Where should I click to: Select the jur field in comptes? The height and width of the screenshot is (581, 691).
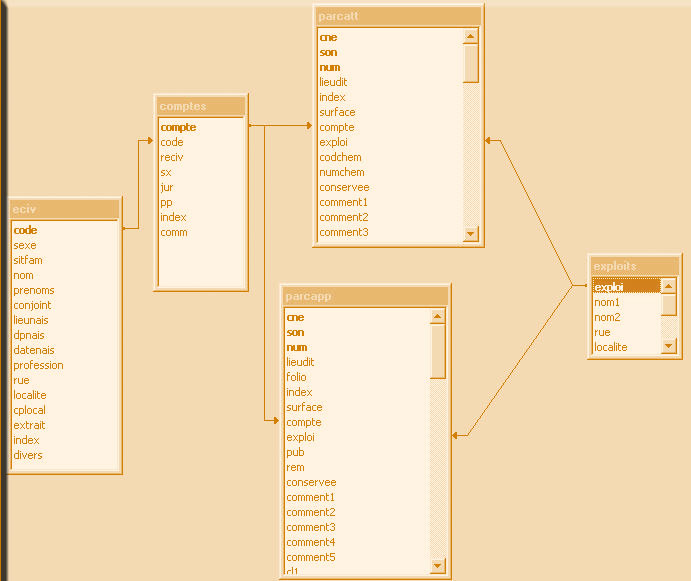click(x=166, y=187)
